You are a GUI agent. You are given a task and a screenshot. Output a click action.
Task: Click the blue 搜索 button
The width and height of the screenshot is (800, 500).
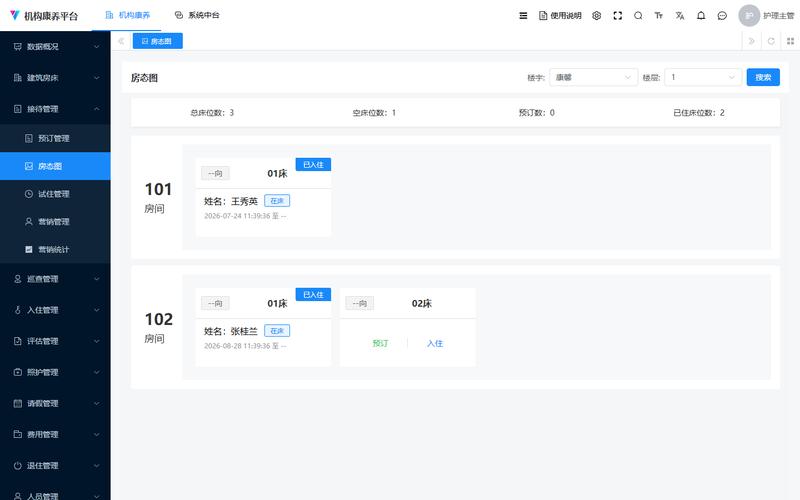pos(763,78)
